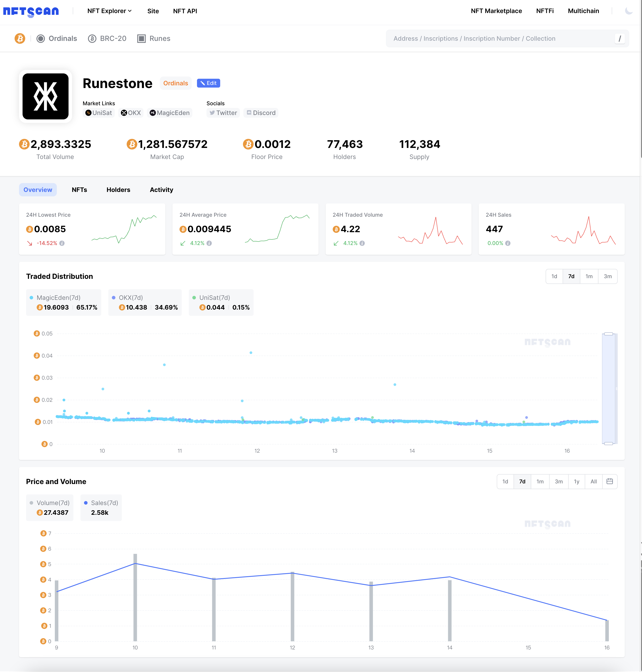Select 1m range in Traded Distribution
This screenshot has width=642, height=672.
click(589, 276)
